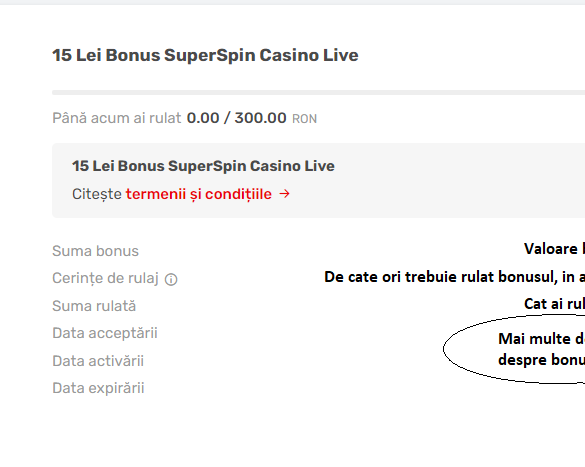Click the Data activării label
The image size is (585, 467).
click(98, 361)
